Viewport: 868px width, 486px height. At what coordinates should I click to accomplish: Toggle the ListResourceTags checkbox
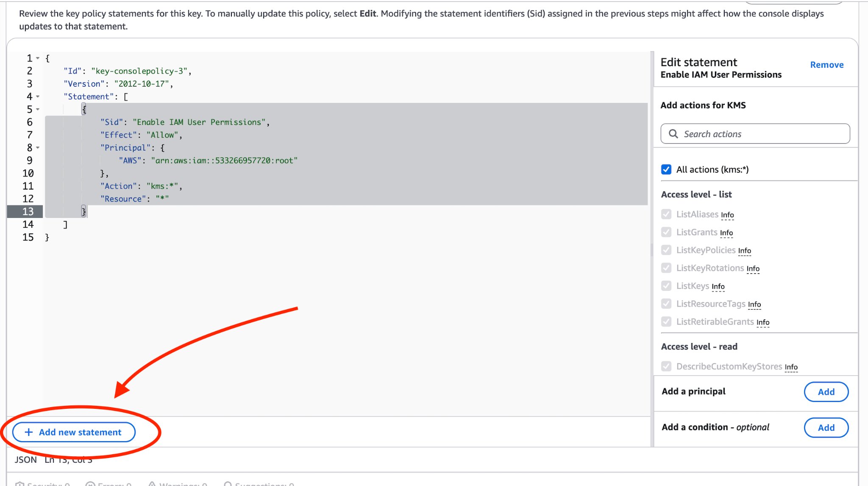click(x=666, y=304)
